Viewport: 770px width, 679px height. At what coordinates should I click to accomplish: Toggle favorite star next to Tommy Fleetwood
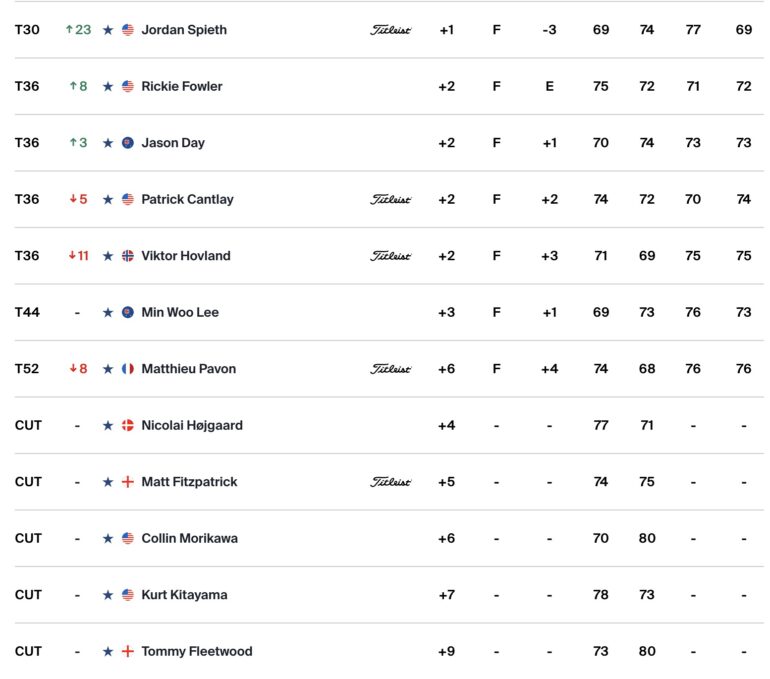tap(108, 652)
